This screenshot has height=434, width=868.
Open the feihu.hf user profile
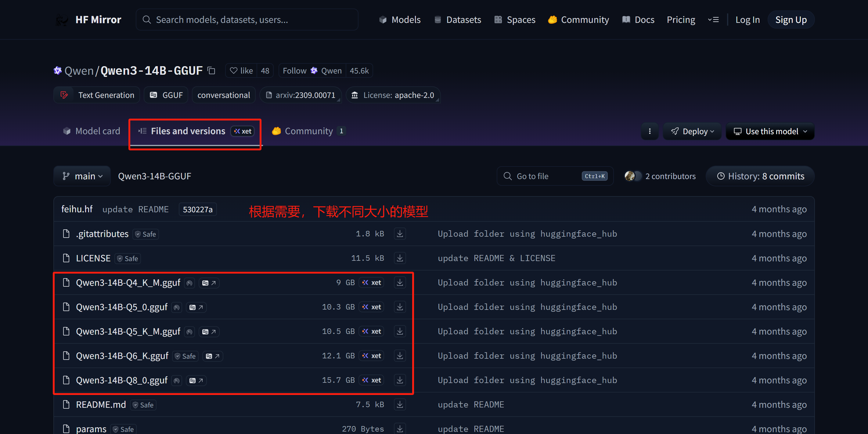point(77,209)
